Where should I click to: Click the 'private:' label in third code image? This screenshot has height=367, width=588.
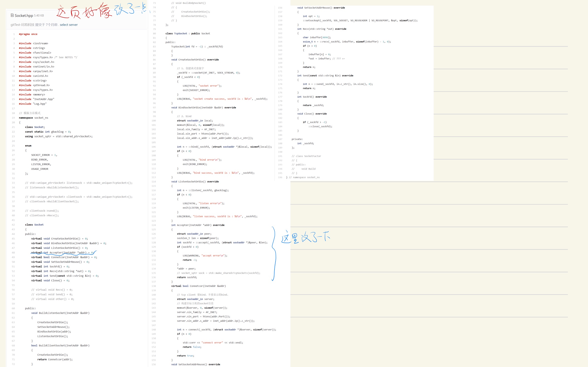(x=297, y=139)
